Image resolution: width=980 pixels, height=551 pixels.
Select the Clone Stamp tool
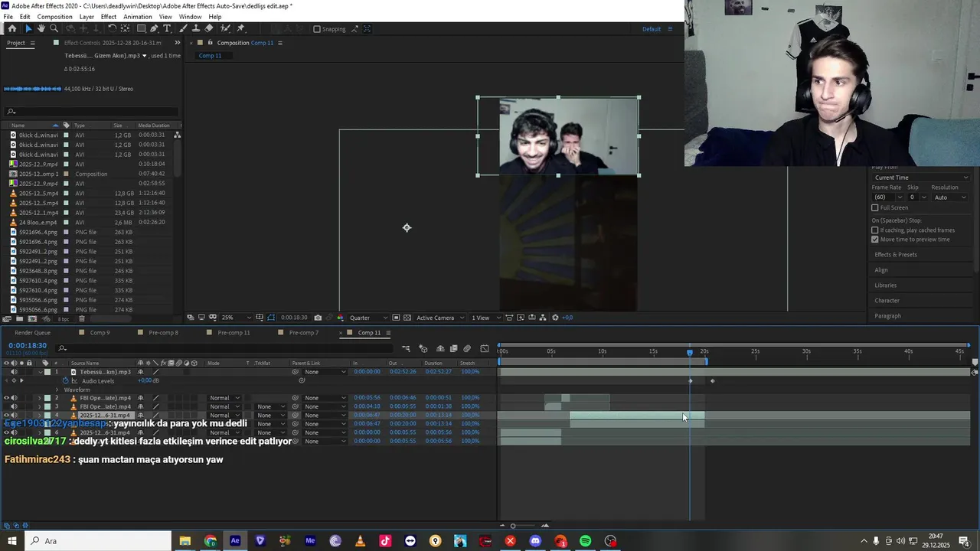coord(196,28)
